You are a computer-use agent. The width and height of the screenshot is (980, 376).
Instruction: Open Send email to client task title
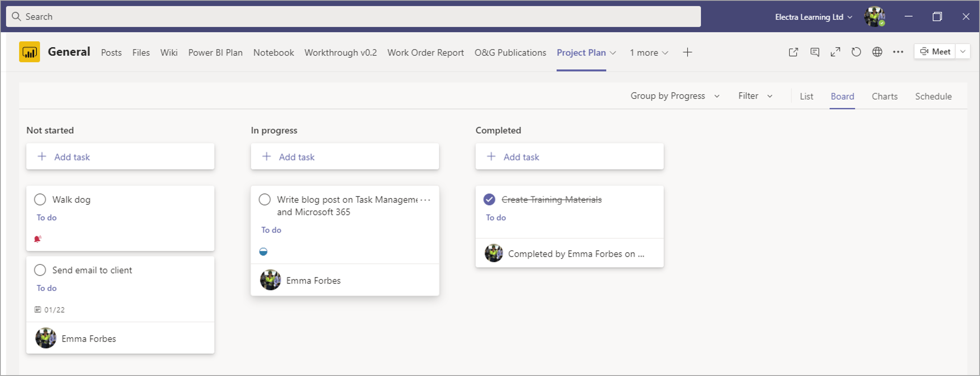92,270
